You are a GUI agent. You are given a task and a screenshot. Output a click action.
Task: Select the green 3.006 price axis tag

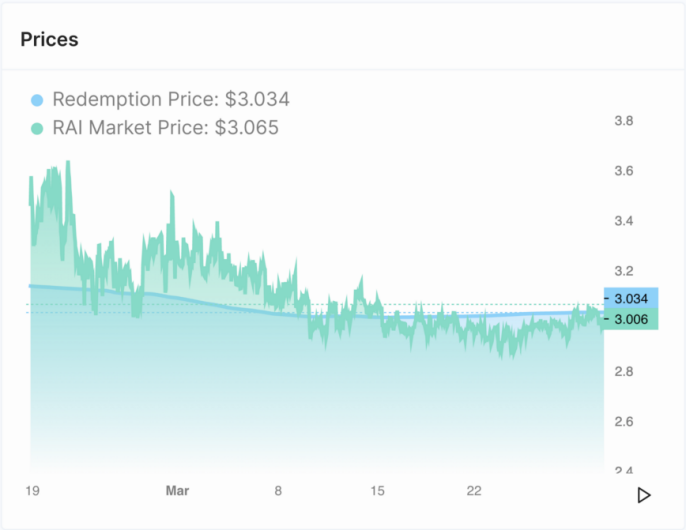(631, 319)
